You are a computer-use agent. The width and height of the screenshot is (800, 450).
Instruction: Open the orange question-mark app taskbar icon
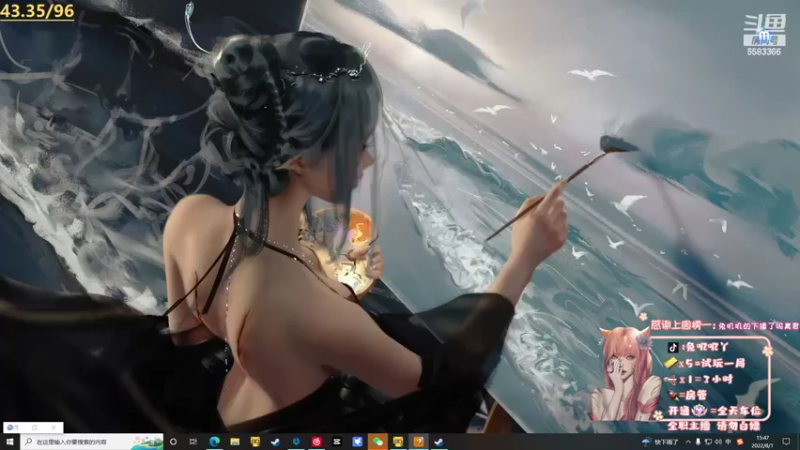point(418,442)
